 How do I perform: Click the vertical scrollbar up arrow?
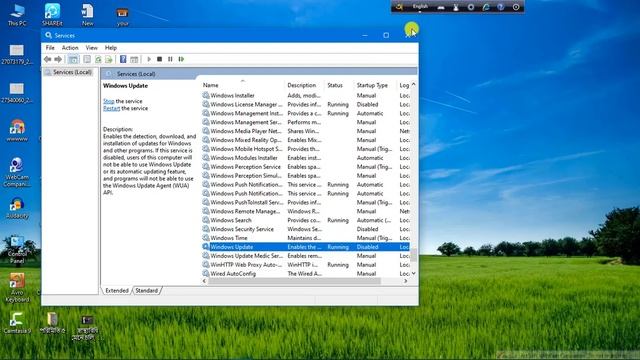[413, 84]
